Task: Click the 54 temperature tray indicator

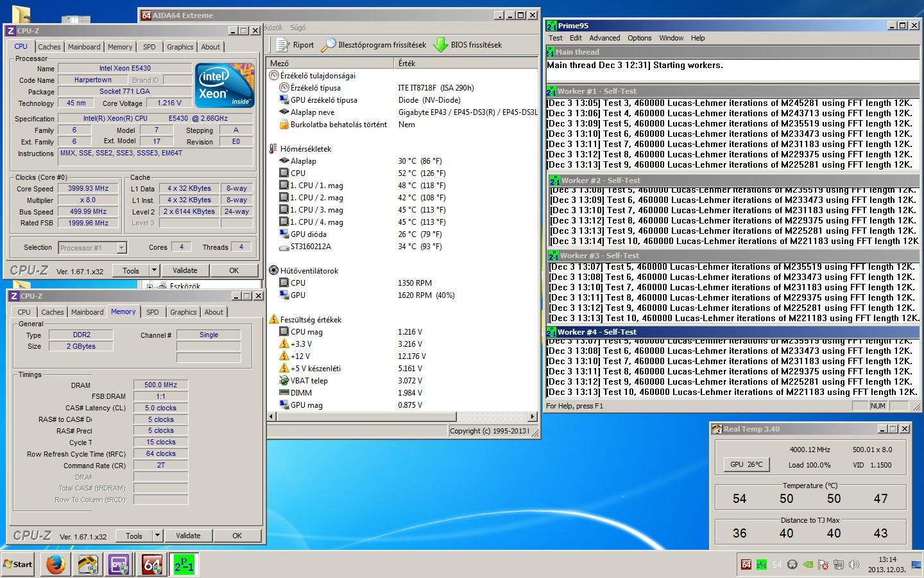Action: pyautogui.click(x=777, y=565)
